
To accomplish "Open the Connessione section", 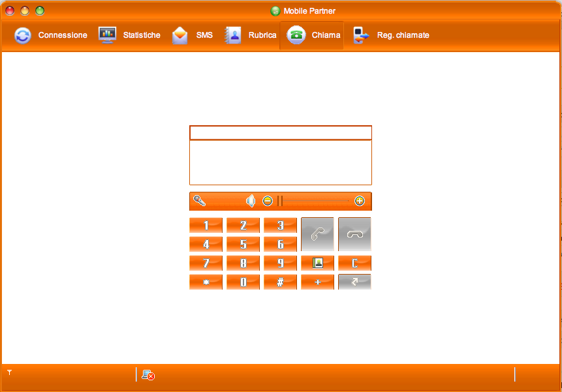I will 51,35.
